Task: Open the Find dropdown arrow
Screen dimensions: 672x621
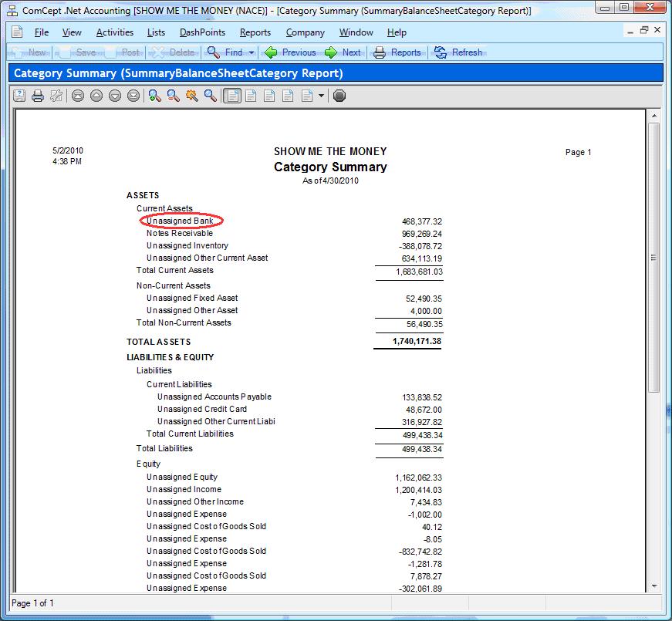Action: 252,52
